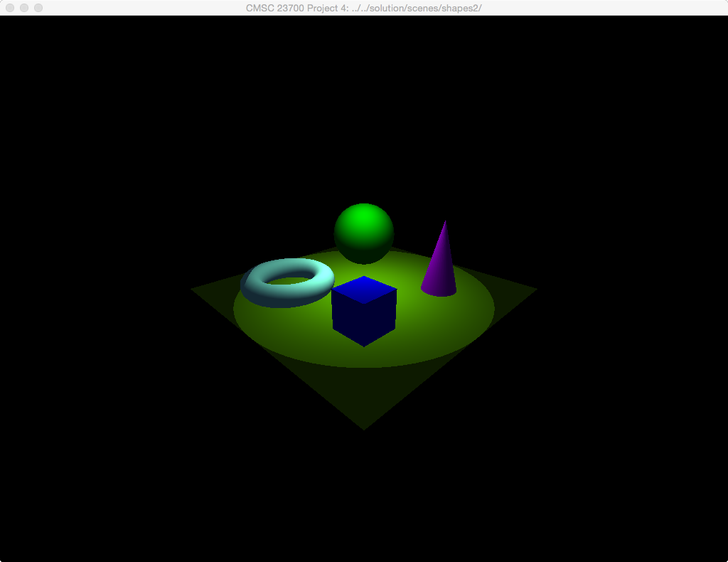This screenshot has height=562, width=728.
Task: Click the purple cone's pointed tip
Action: (445, 223)
